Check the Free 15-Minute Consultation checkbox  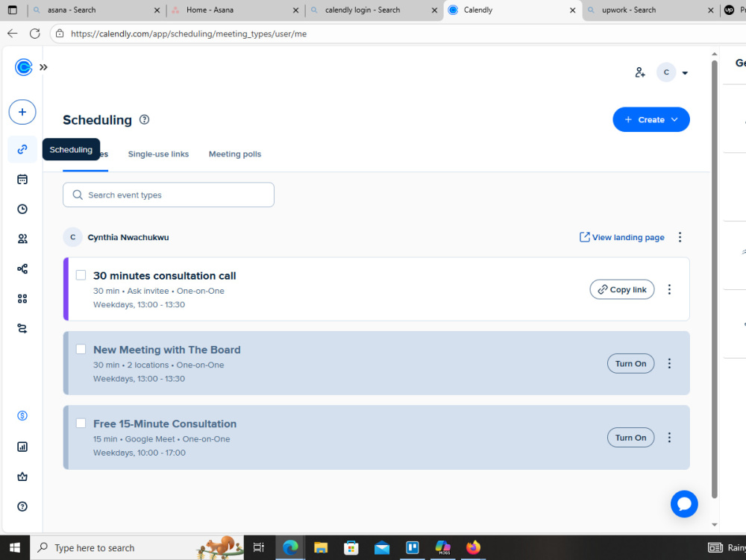[81, 424]
